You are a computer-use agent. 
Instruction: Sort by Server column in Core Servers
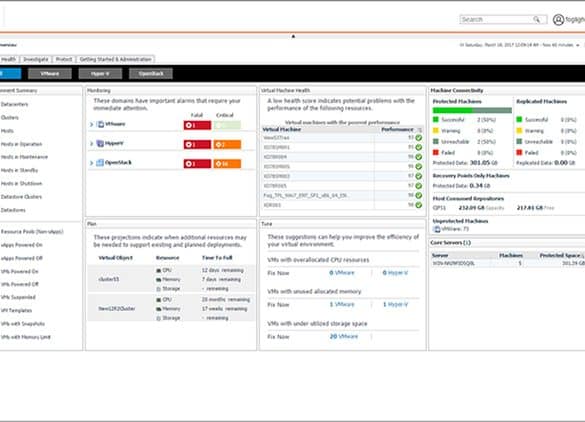[440, 256]
